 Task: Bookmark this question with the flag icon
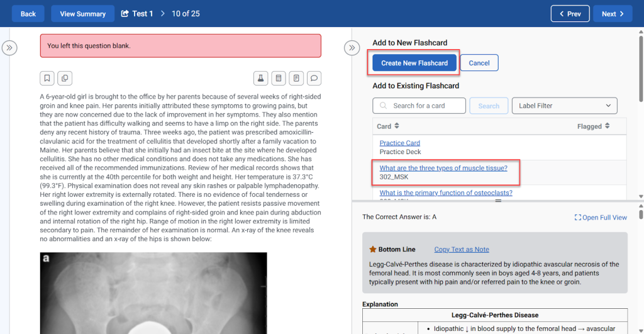[x=47, y=78]
